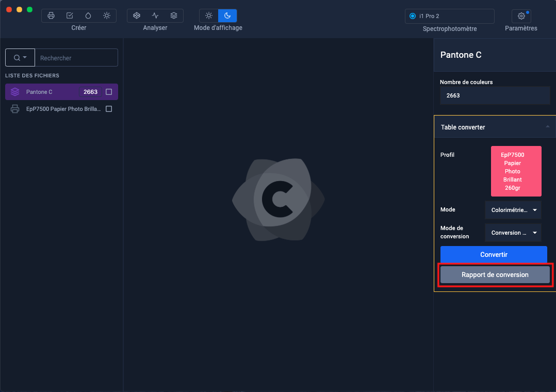Click the 2663 count badge on Pantone C
This screenshot has width=556, height=392.
[90, 92]
